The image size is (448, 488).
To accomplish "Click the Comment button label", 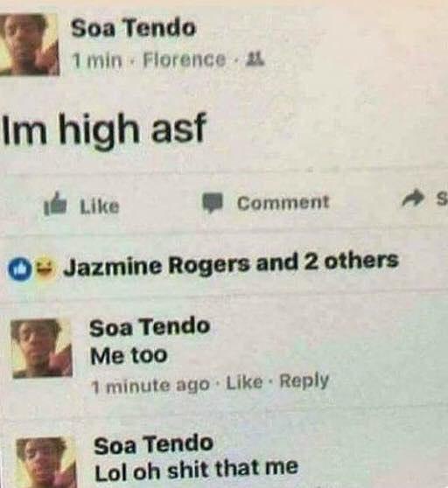I will (283, 203).
